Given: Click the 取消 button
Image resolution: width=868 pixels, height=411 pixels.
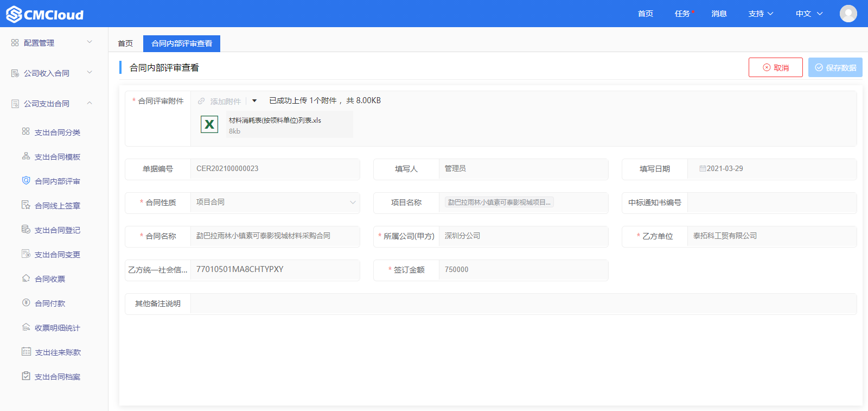Looking at the screenshot, I should tap(776, 67).
